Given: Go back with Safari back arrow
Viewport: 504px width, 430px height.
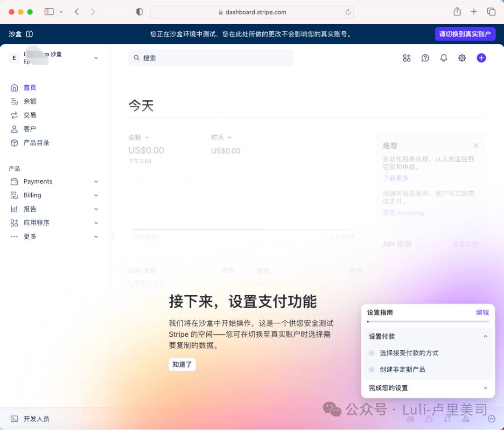Looking at the screenshot, I should pyautogui.click(x=77, y=12).
